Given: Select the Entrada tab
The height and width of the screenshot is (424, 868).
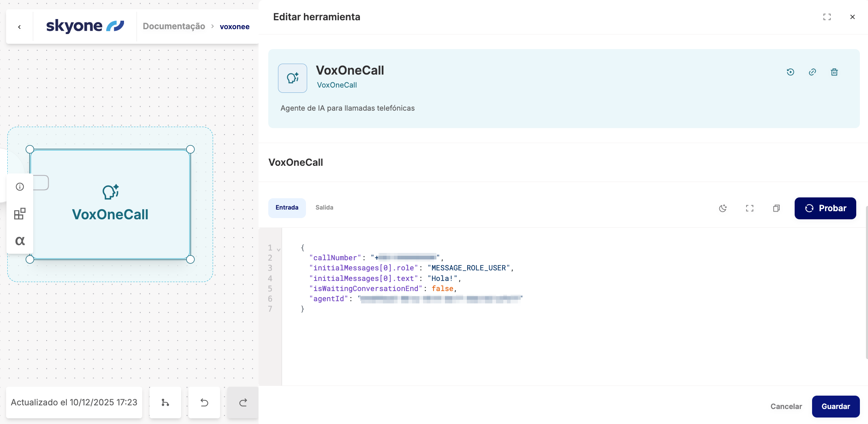Looking at the screenshot, I should tap(287, 208).
